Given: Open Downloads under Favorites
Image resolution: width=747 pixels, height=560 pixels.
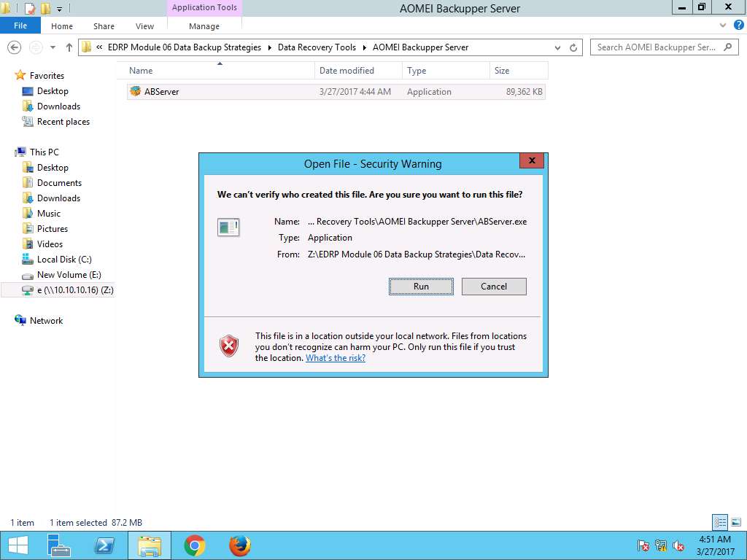Looking at the screenshot, I should click(58, 106).
